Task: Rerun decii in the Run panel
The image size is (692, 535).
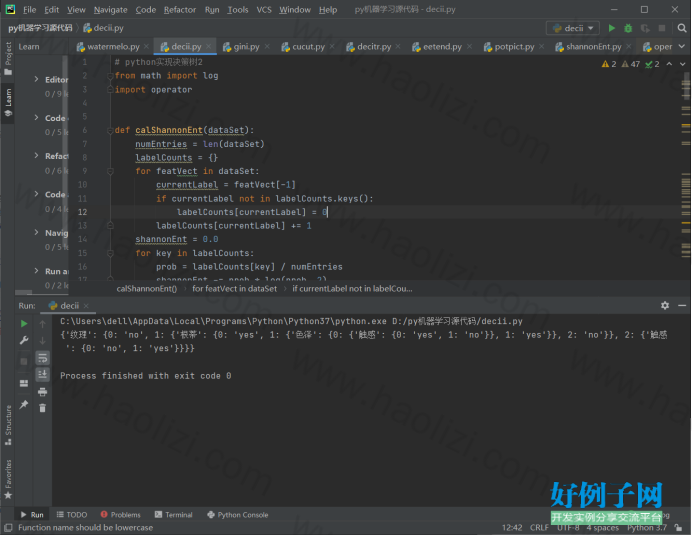Action: [24, 324]
